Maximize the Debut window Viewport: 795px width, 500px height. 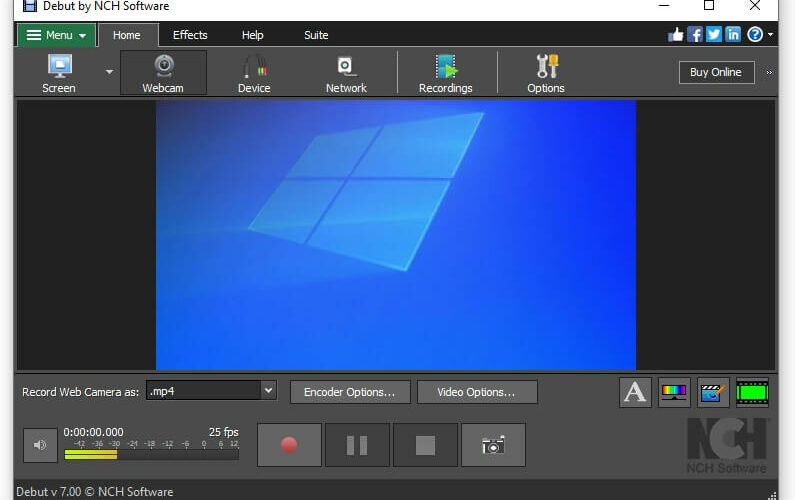click(x=709, y=6)
